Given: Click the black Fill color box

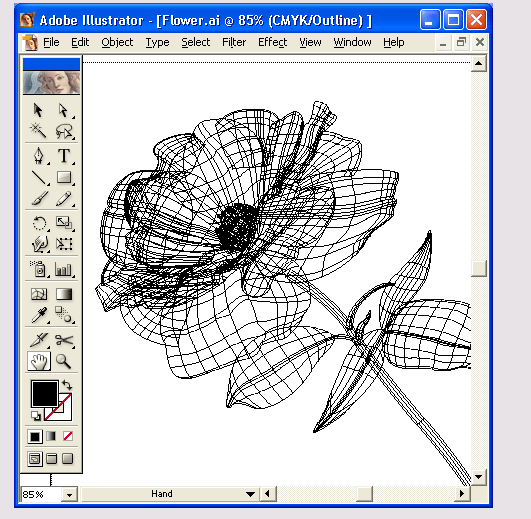Looking at the screenshot, I should 45,393.
